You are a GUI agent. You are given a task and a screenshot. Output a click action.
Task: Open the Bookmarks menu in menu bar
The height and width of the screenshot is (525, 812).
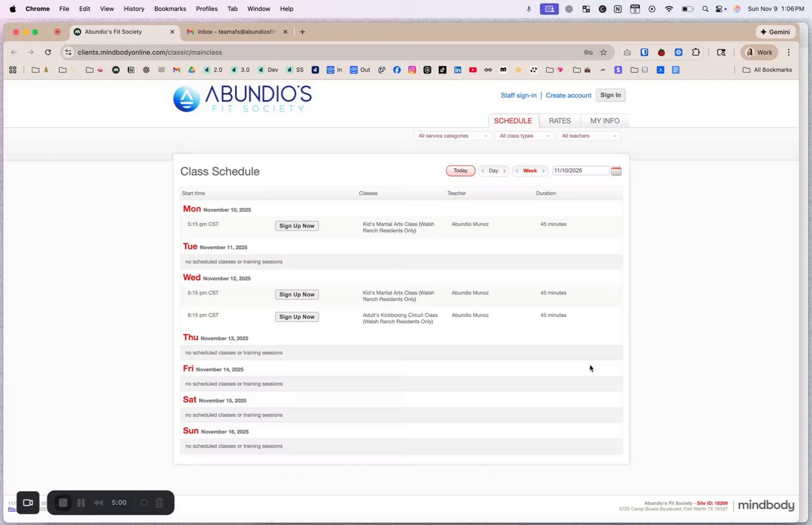click(170, 9)
